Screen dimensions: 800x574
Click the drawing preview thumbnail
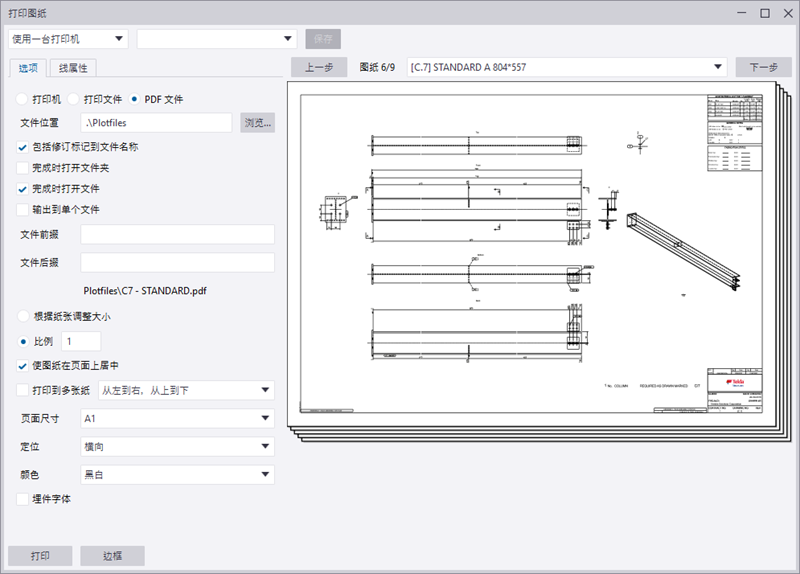(x=531, y=254)
